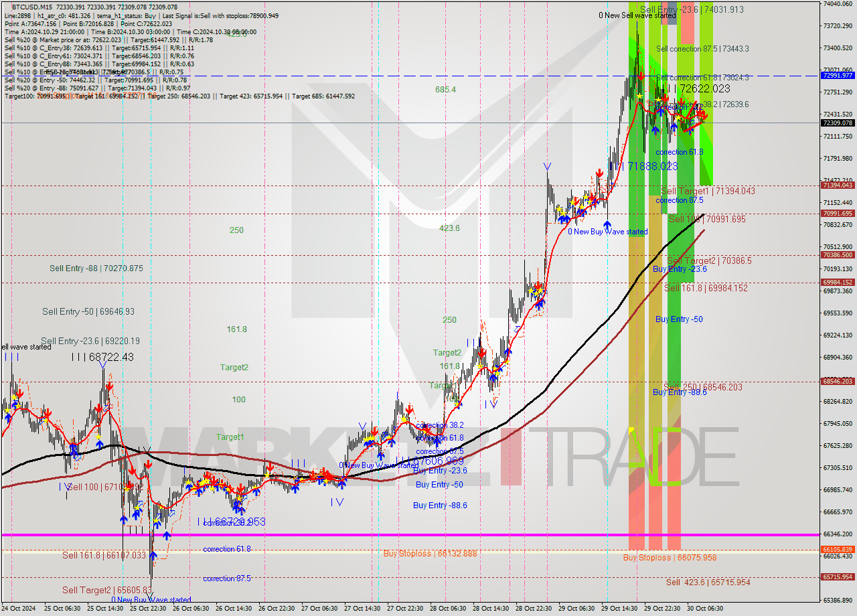Click the "26 Oct 14:30" time axis label
This screenshot has height=616, width=857.
coord(234,609)
